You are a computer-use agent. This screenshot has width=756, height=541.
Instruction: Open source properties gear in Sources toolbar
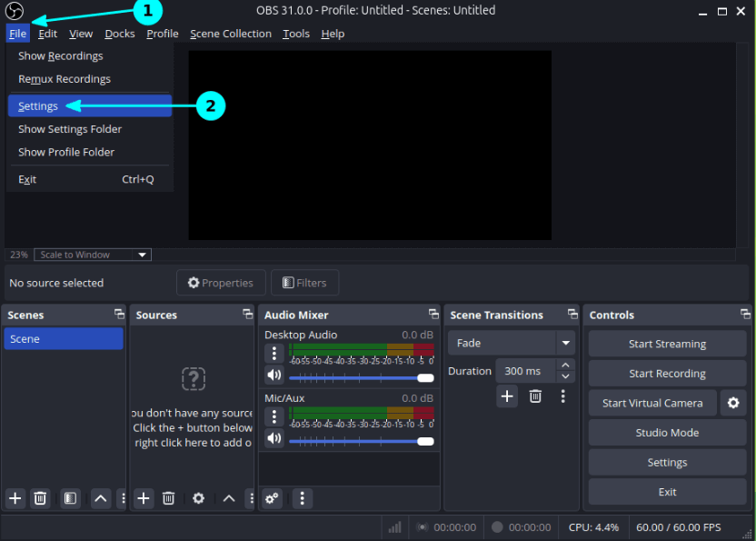(x=199, y=498)
